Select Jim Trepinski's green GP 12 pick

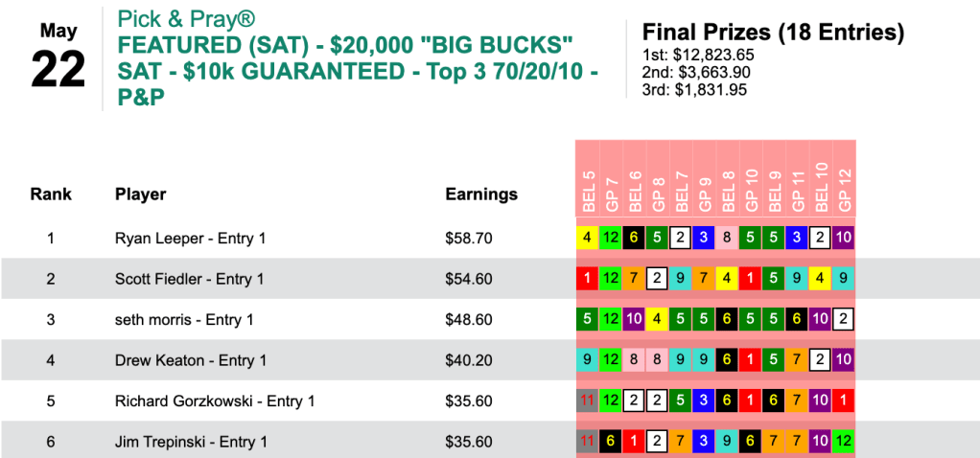(844, 442)
